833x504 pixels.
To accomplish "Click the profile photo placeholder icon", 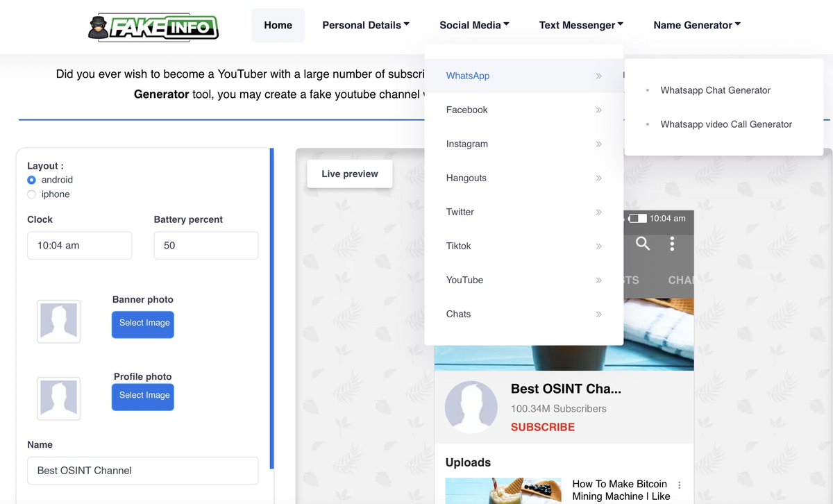I will (x=58, y=398).
